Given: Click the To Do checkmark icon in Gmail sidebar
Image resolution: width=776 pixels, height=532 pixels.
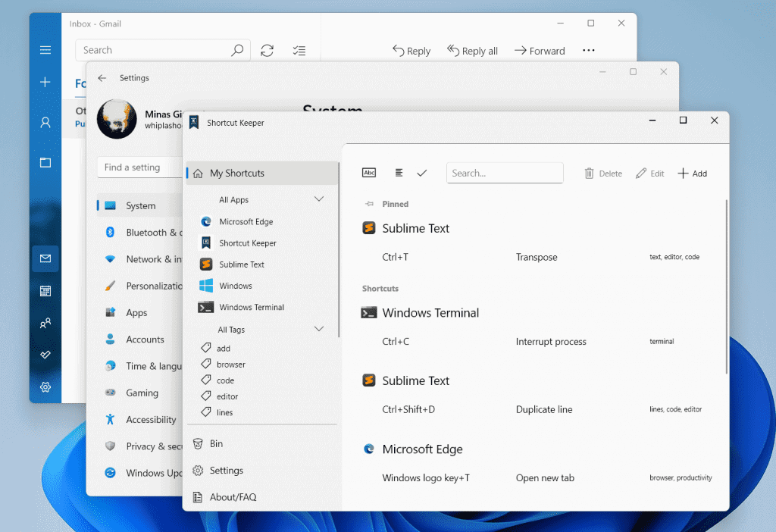Looking at the screenshot, I should tap(45, 355).
